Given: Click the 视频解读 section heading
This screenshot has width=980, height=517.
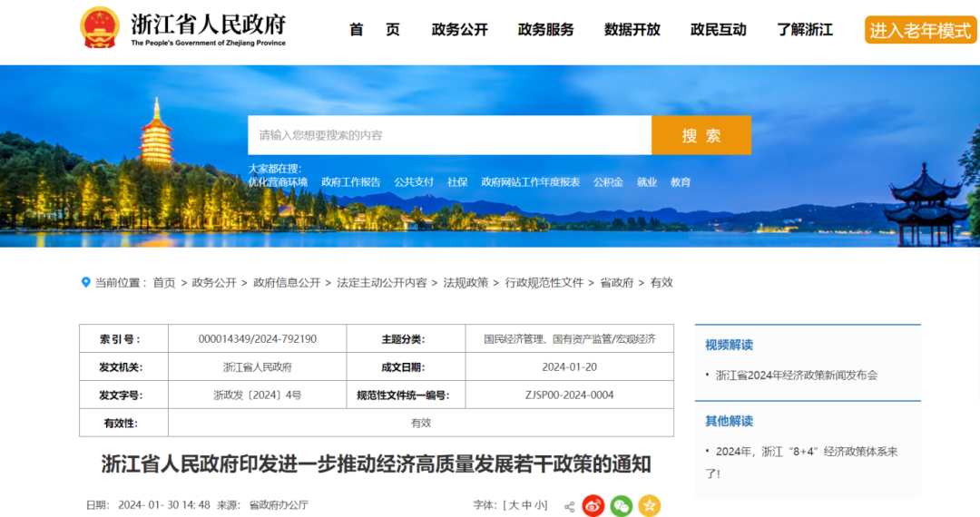Looking at the screenshot, I should [729, 345].
